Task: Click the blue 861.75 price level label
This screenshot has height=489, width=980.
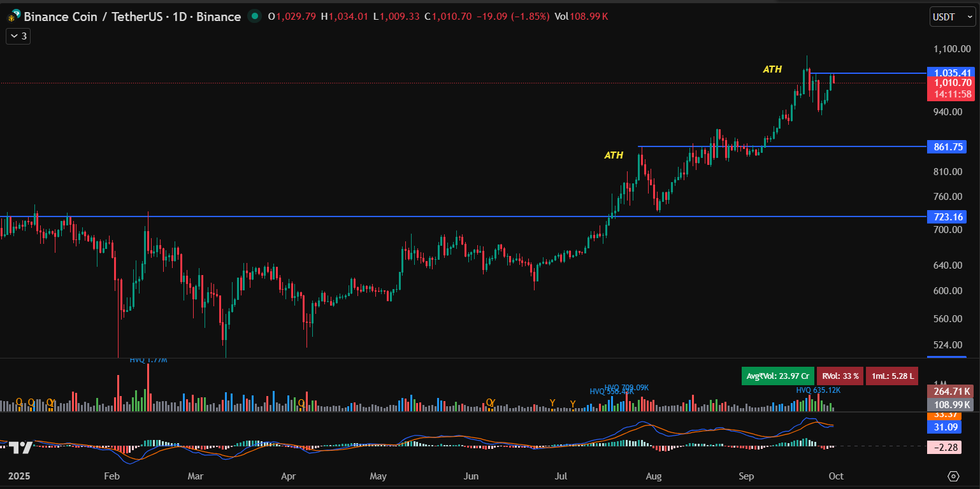Action: (947, 147)
